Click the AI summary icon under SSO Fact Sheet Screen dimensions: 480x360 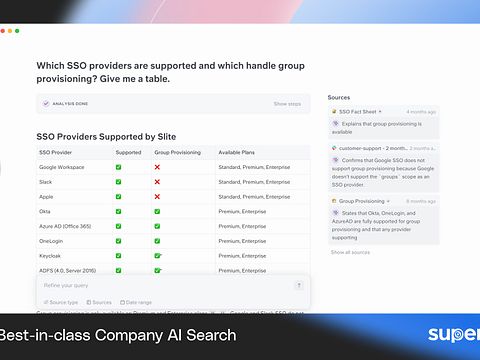pos(336,124)
